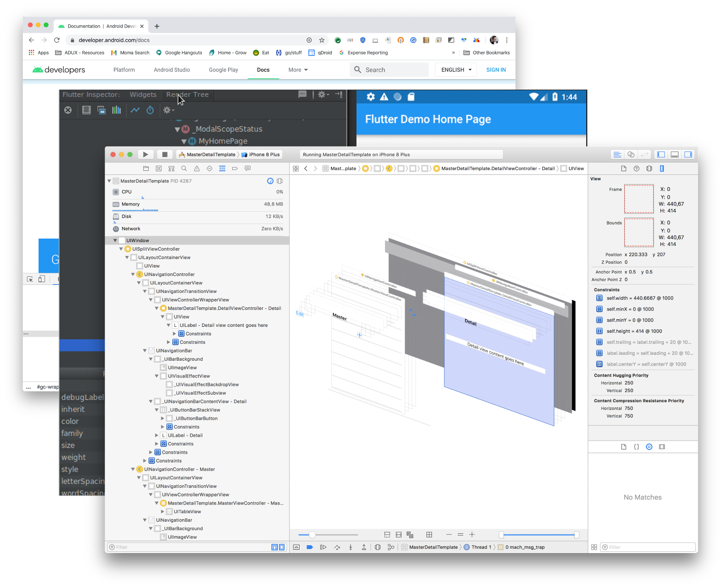Adjust the visible views range slider left handle
The width and height of the screenshot is (722, 588).
[x=501, y=535]
